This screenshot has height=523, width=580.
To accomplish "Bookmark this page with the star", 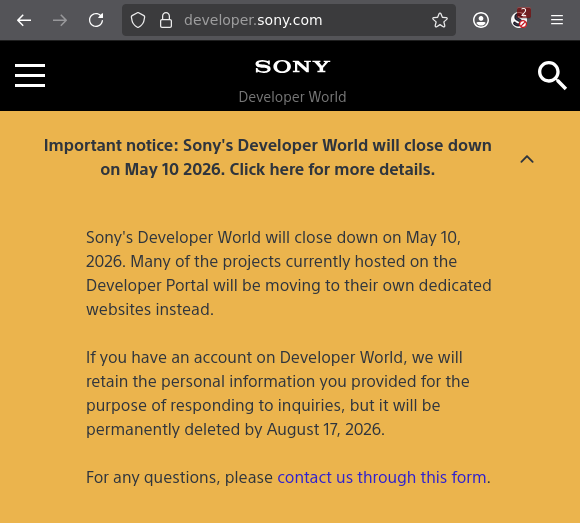I will 440,20.
